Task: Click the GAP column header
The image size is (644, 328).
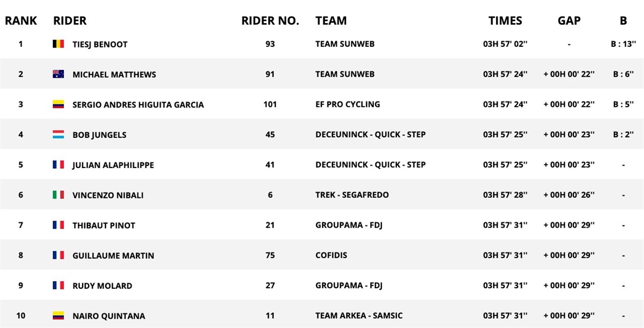Action: pyautogui.click(x=569, y=21)
